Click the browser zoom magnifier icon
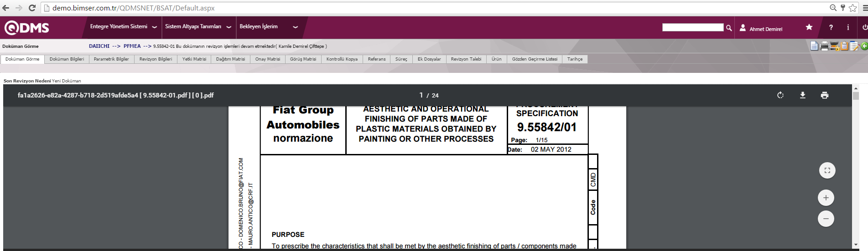This screenshot has width=868, height=251. click(x=833, y=8)
